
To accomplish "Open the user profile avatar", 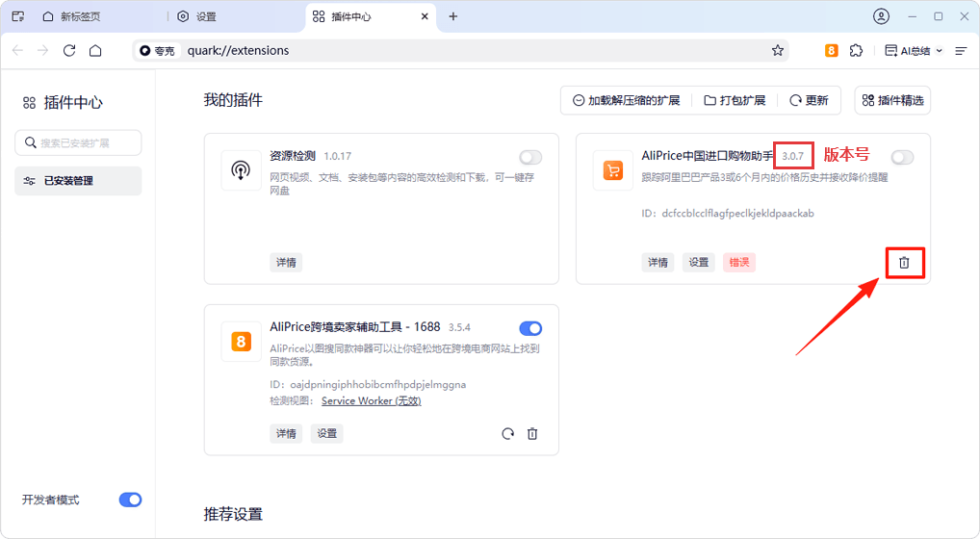I will tap(881, 16).
